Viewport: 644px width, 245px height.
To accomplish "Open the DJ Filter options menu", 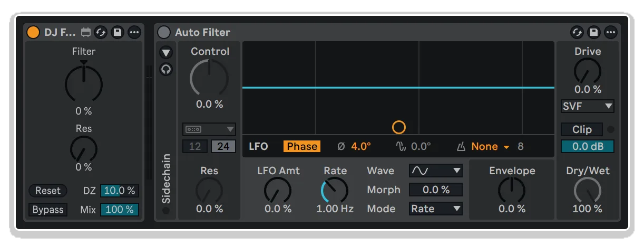I will [x=134, y=32].
